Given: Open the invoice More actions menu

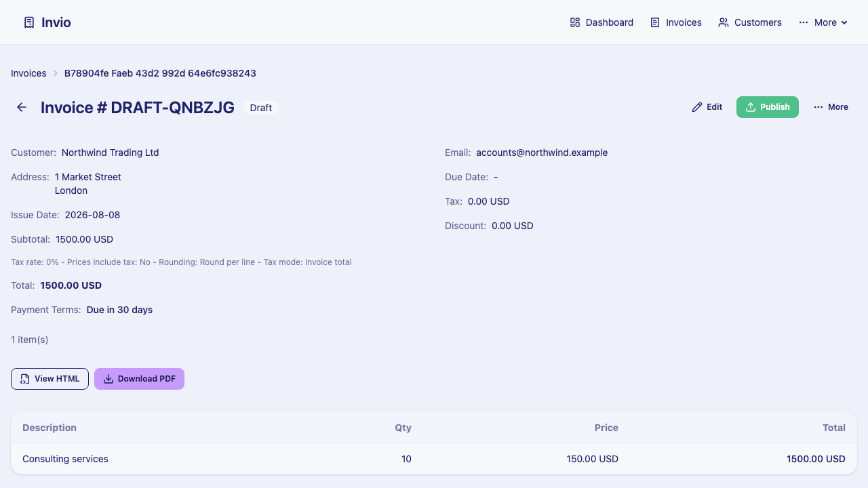Looking at the screenshot, I should click(x=831, y=107).
